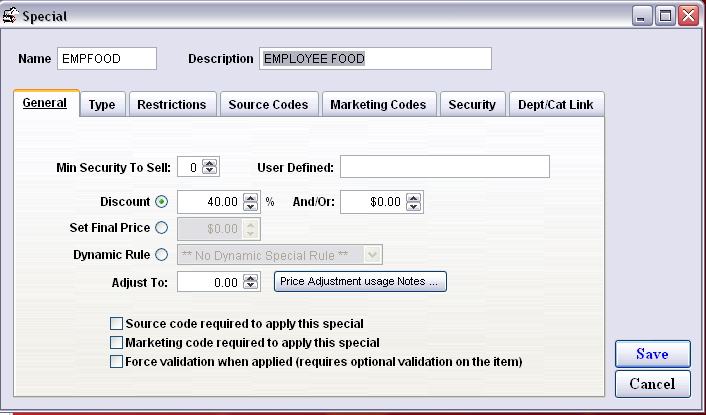The image size is (706, 415).
Task: Click the Special window app icon
Action: 10,16
